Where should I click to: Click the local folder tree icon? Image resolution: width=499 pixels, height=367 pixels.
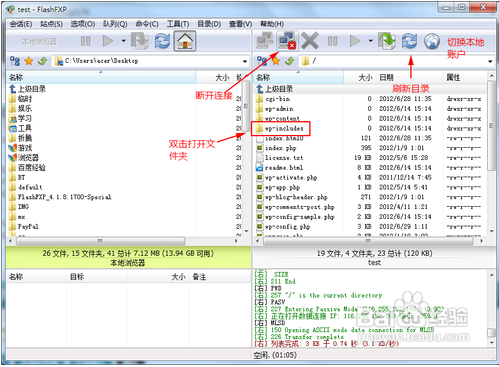15,61
